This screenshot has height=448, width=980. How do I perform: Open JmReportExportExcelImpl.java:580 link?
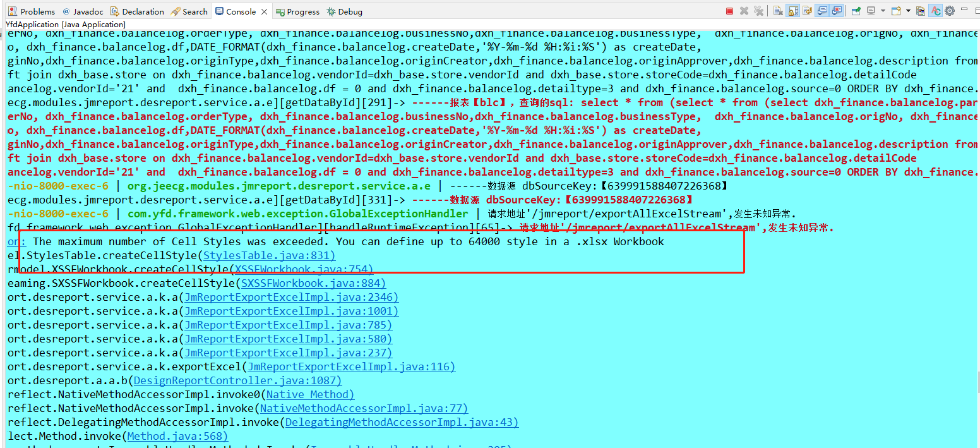pyautogui.click(x=288, y=339)
